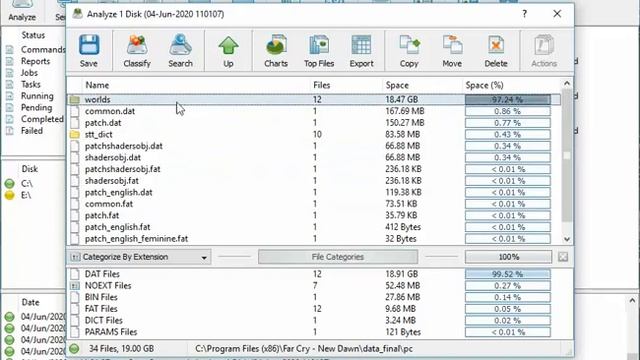Image resolution: width=640 pixels, height=360 pixels.
Task: Select the common.dat file
Action: click(x=313, y=111)
